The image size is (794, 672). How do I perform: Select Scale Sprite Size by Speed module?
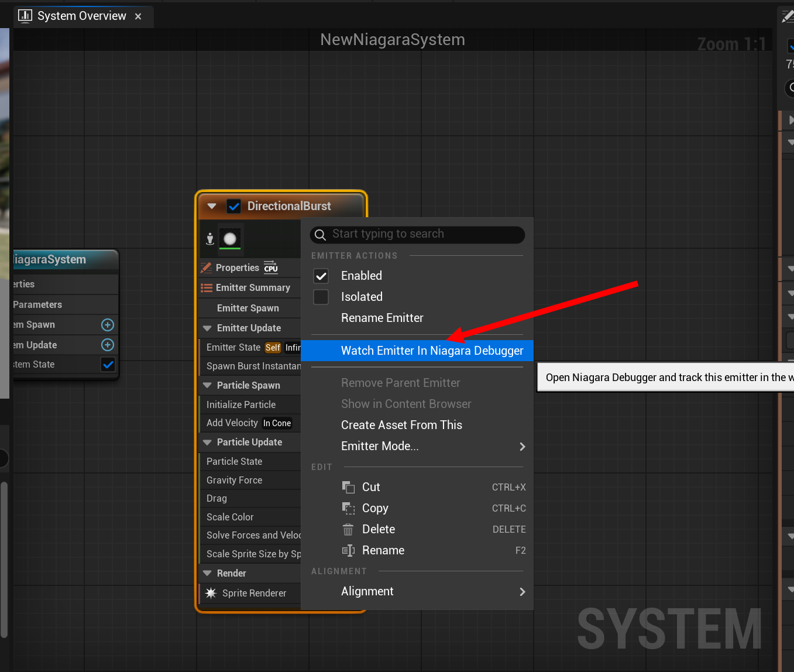pyautogui.click(x=250, y=554)
